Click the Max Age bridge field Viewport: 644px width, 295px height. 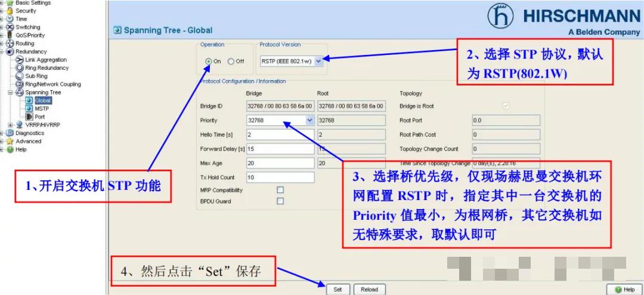pyautogui.click(x=280, y=164)
